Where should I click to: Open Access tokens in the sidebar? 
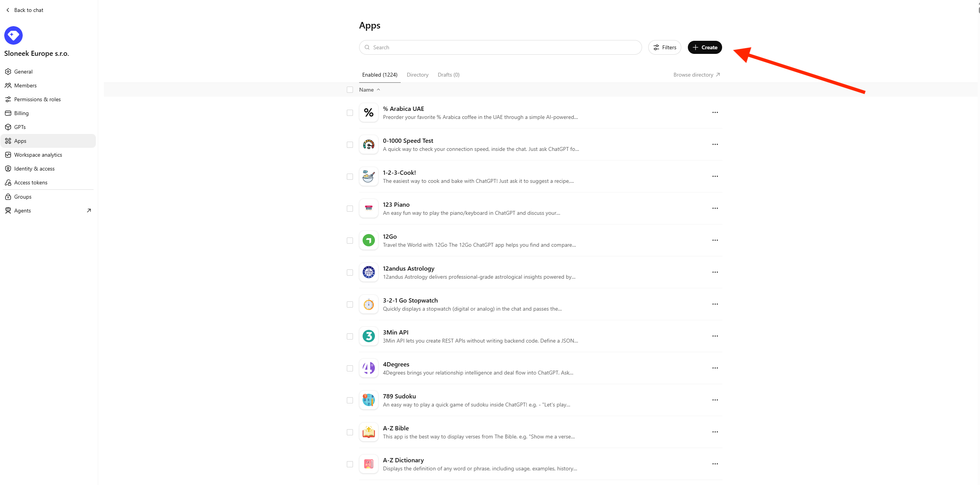coord(48,182)
